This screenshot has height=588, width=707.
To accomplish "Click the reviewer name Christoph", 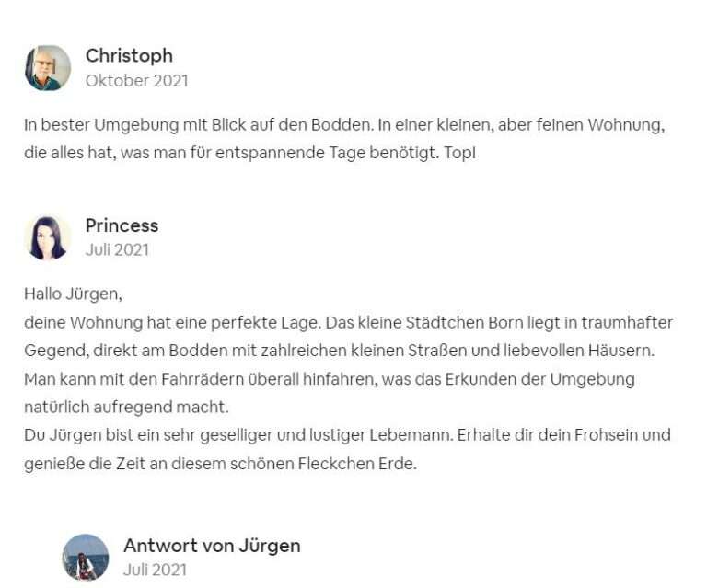I will [x=129, y=55].
